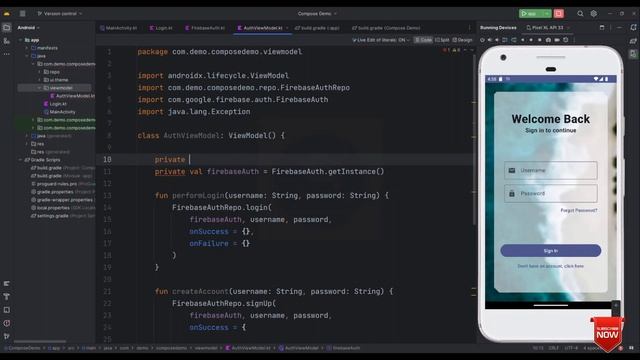Open the Project tool window folder icon
This screenshot has height=360, width=640.
[7, 28]
